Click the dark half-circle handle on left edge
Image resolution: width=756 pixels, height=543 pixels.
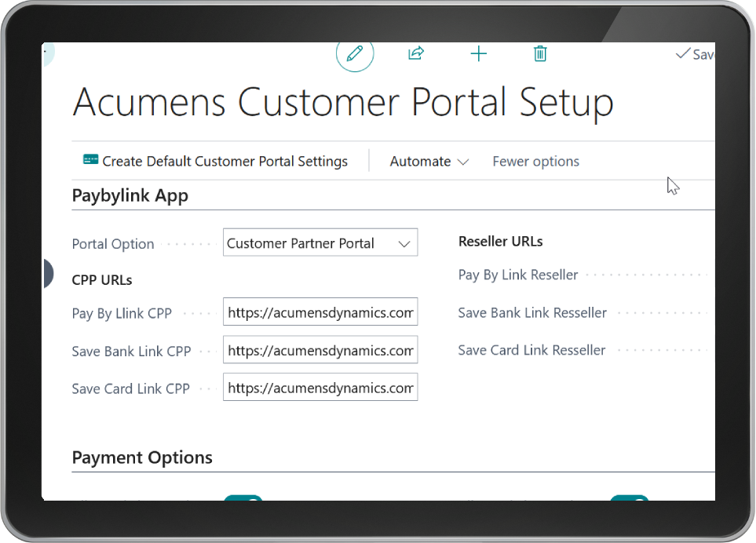click(48, 273)
